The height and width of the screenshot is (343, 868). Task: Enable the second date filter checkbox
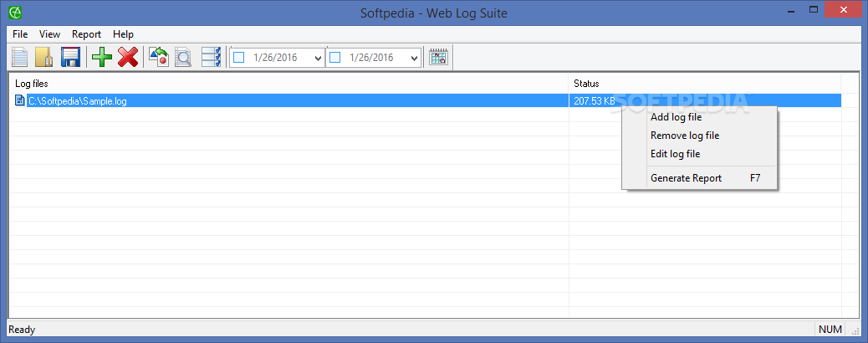334,57
